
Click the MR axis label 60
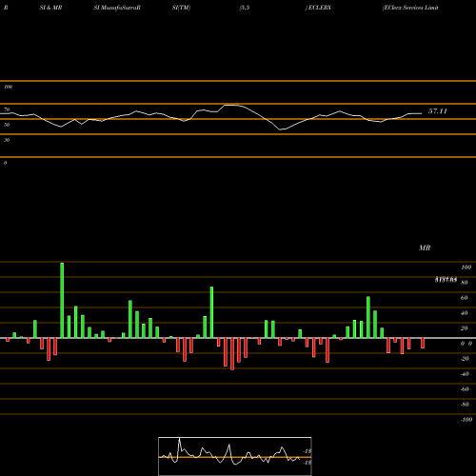coord(464,298)
